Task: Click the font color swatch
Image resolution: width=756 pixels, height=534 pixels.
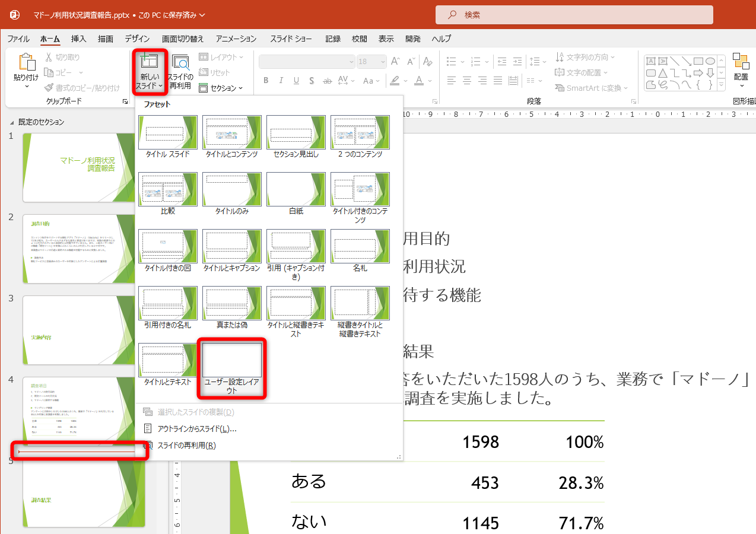Action: [x=418, y=81]
